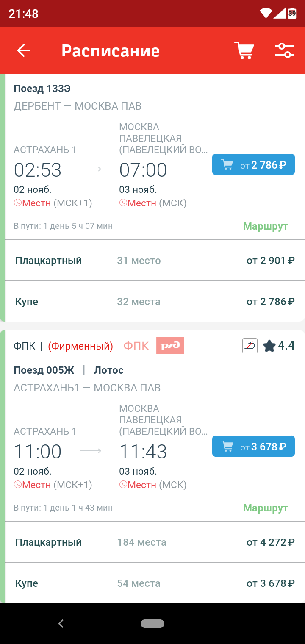Tap clock icon under 02:53 departure
The height and width of the screenshot is (644, 305).
18,203
